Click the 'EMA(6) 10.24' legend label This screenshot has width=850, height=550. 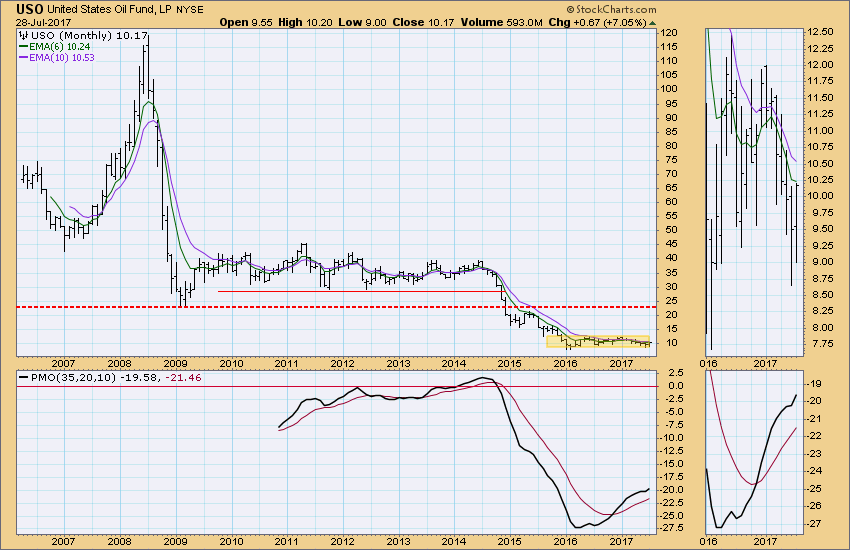point(60,47)
